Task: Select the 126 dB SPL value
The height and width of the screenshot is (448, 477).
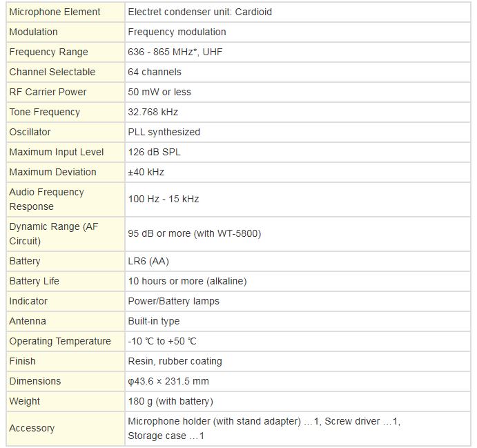Action: click(154, 152)
